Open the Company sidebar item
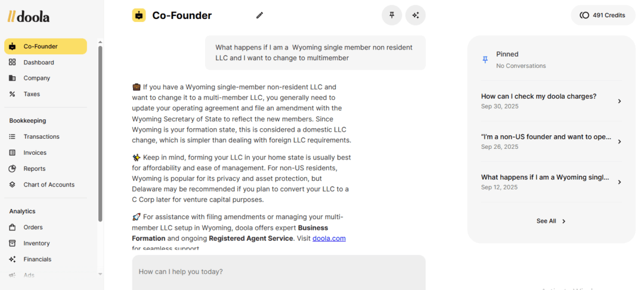Viewport: 644px width, 290px height. (36, 78)
